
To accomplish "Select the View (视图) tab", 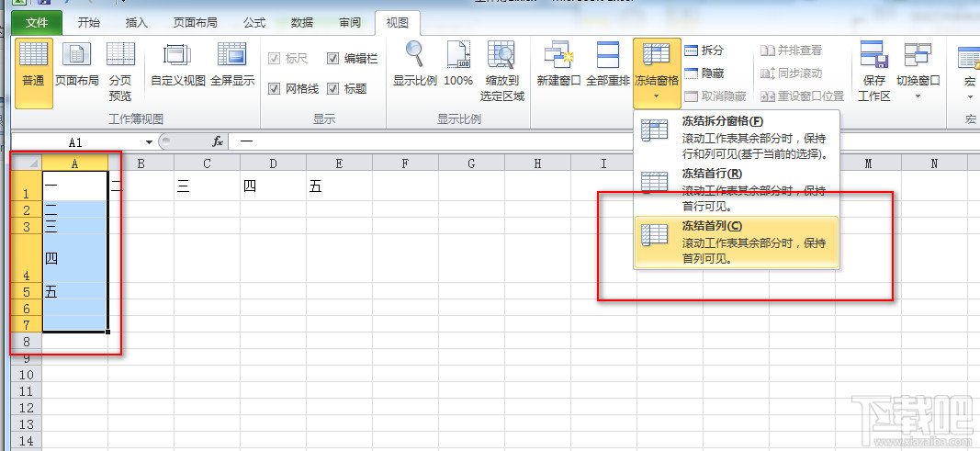I will 398,23.
